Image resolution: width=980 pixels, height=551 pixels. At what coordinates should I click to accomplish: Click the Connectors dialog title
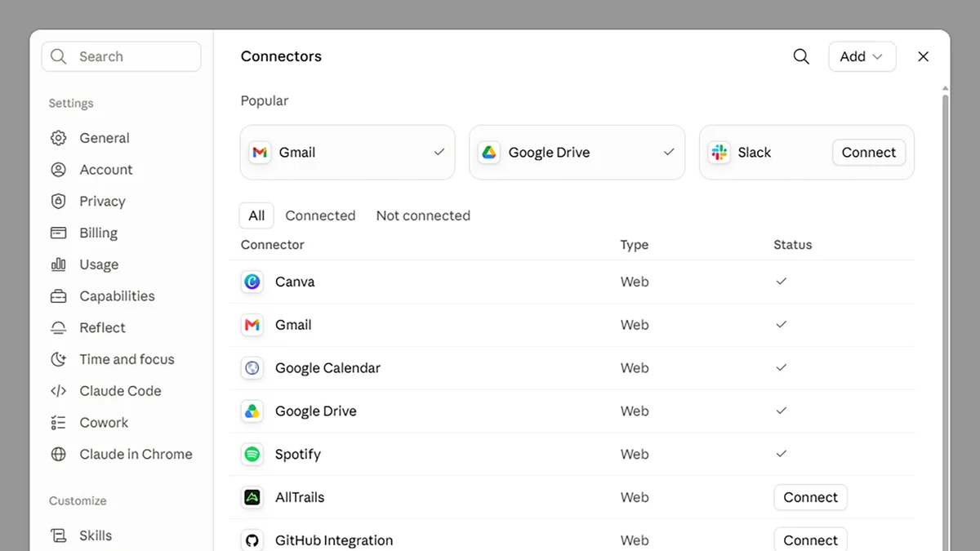[x=281, y=56]
